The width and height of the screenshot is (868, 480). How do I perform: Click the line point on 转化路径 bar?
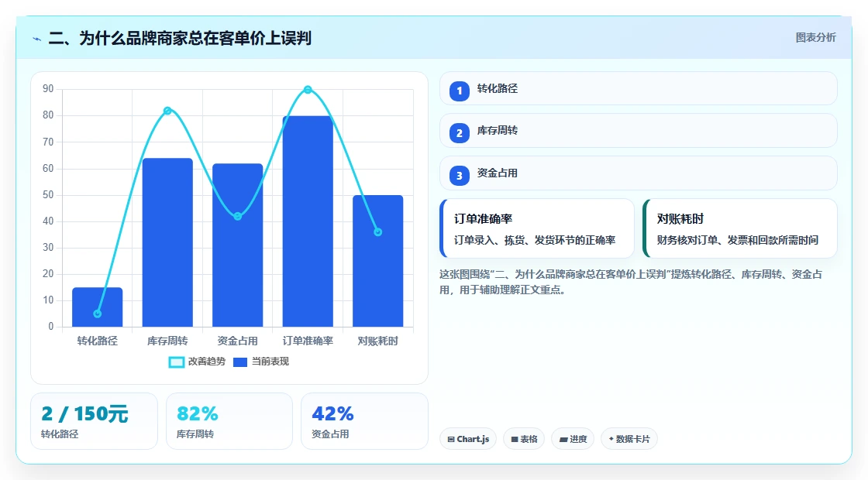pyautogui.click(x=98, y=314)
